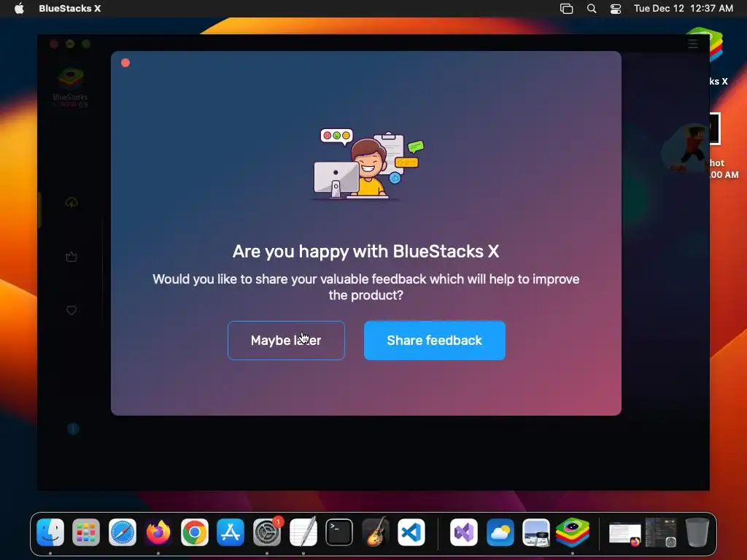The width and height of the screenshot is (747, 560).
Task: Click the date and time in menu bar
Action: [x=683, y=9]
